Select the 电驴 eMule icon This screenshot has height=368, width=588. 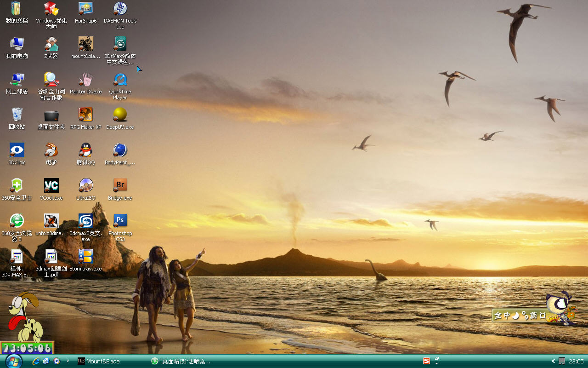(x=51, y=154)
